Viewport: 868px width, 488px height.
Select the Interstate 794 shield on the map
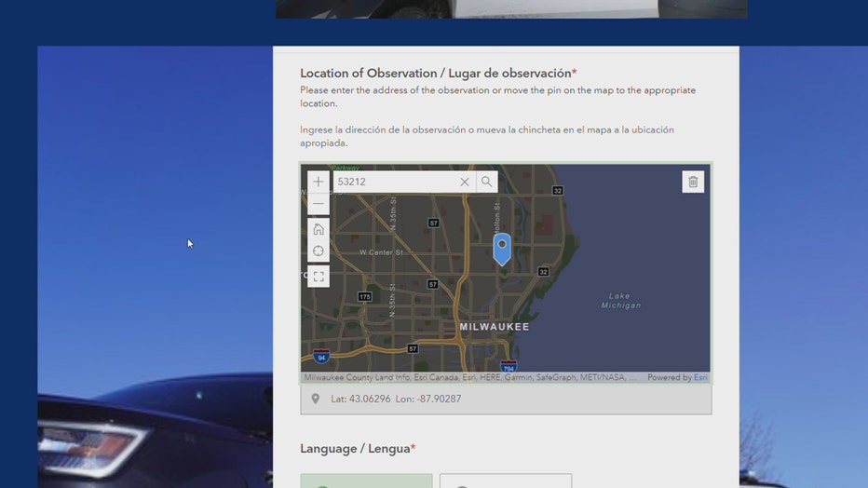pyautogui.click(x=509, y=366)
